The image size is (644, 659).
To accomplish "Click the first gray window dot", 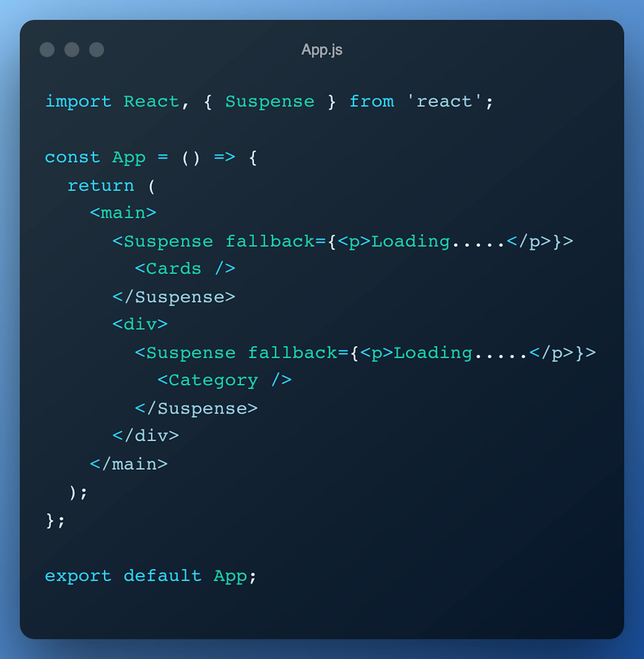I will pos(47,50).
